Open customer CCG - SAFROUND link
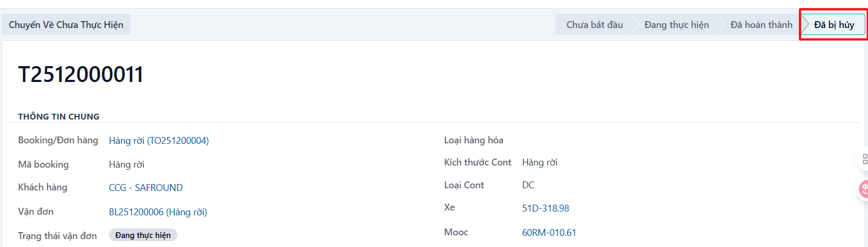Image resolution: width=868 pixels, height=247 pixels. coord(146,188)
